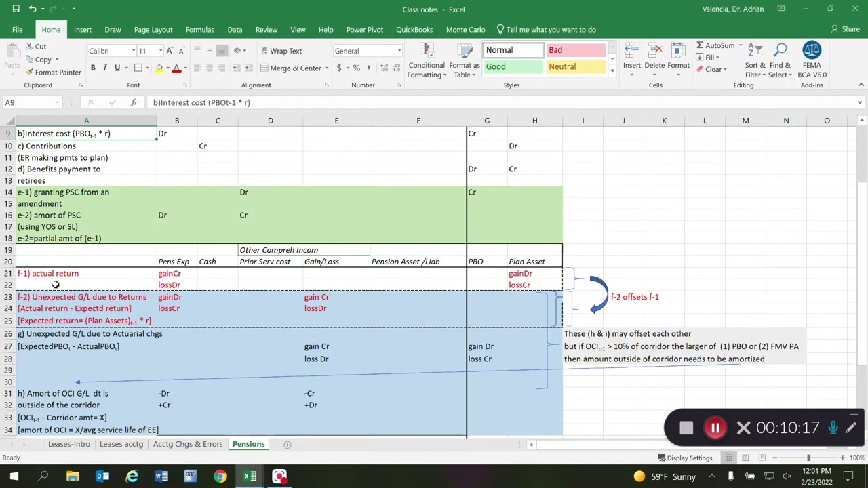The height and width of the screenshot is (488, 868).
Task: Click the Format Painter tool
Action: pyautogui.click(x=53, y=73)
